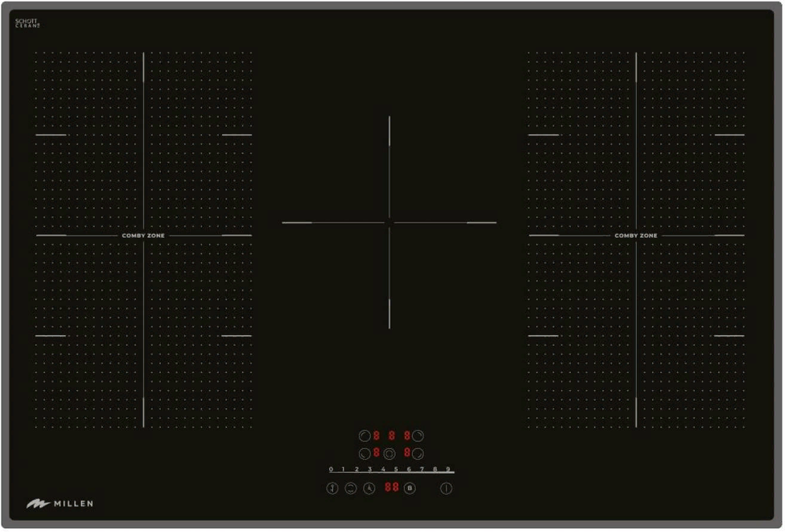Select the front-right cooking zone icon
This screenshot has width=785, height=532.
pos(418,453)
